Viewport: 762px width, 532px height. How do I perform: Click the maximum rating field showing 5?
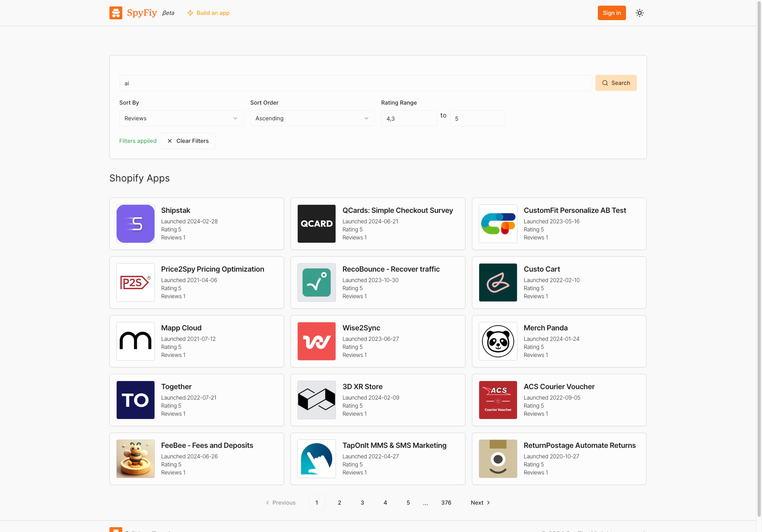coord(478,118)
